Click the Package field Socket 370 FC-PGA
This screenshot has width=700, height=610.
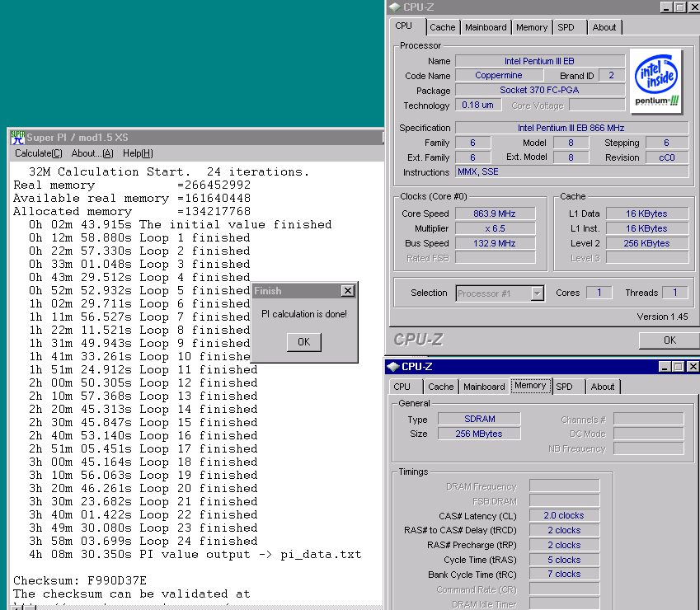pos(540,90)
